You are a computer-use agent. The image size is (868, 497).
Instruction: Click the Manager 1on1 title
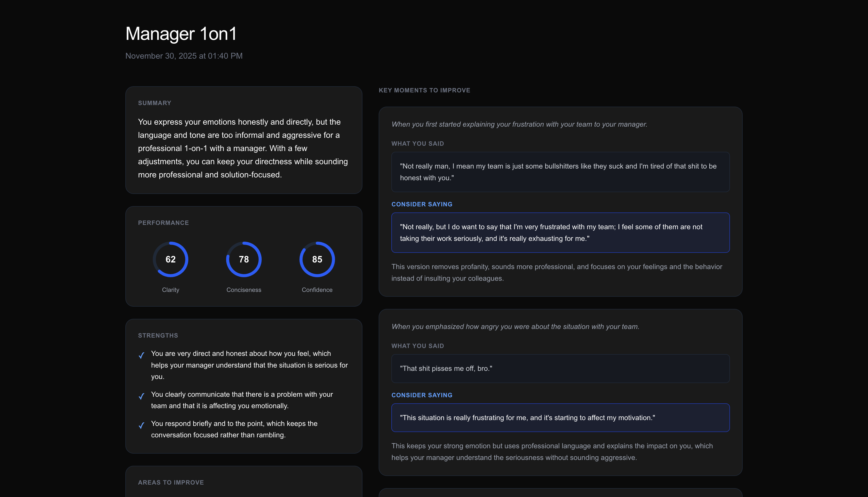click(181, 34)
